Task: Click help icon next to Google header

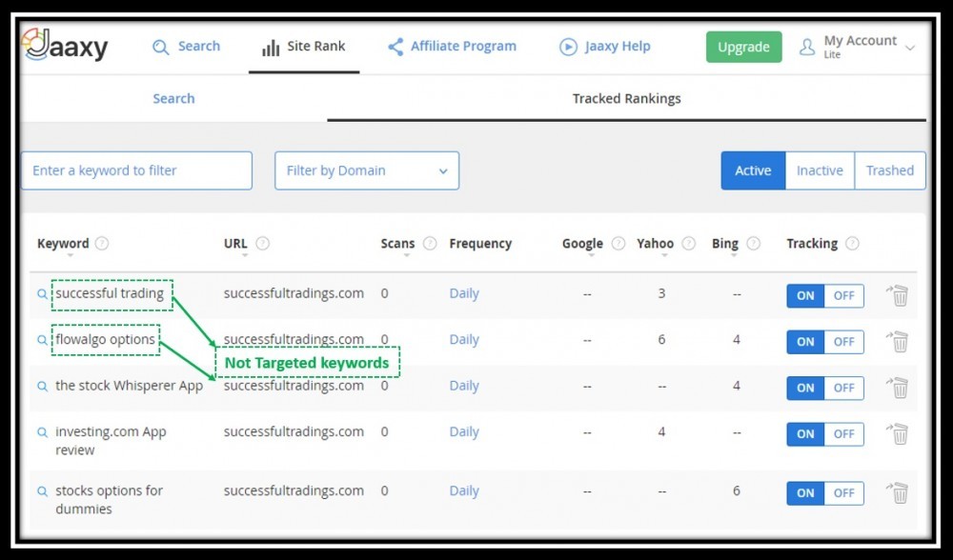Action: coord(618,244)
